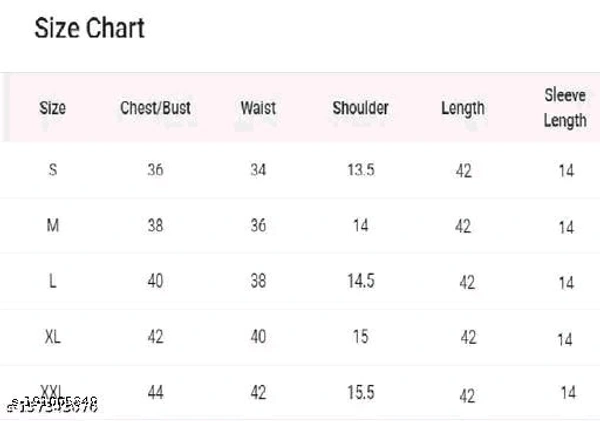
Task: Click the M size row label
Action: (x=53, y=225)
